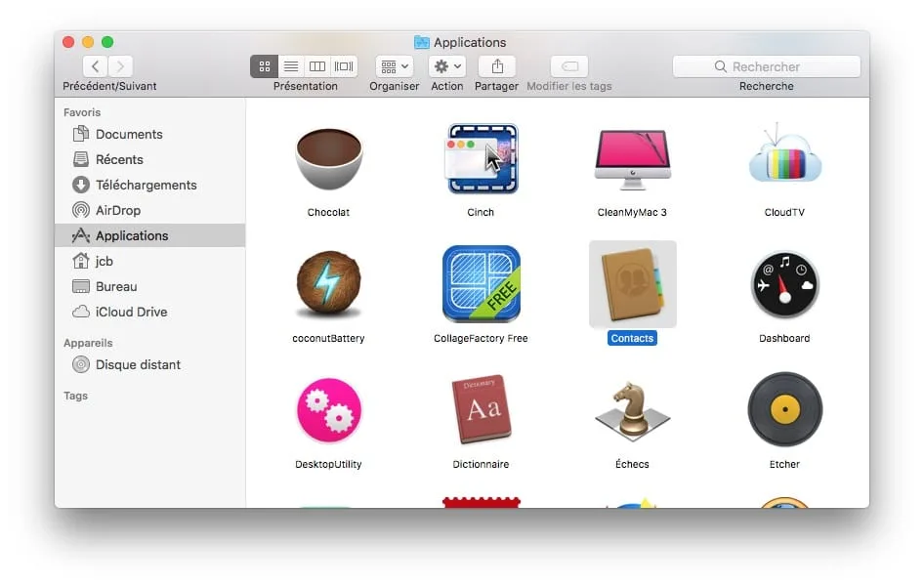
Task: Open the Dictionnaire app
Action: pos(480,410)
